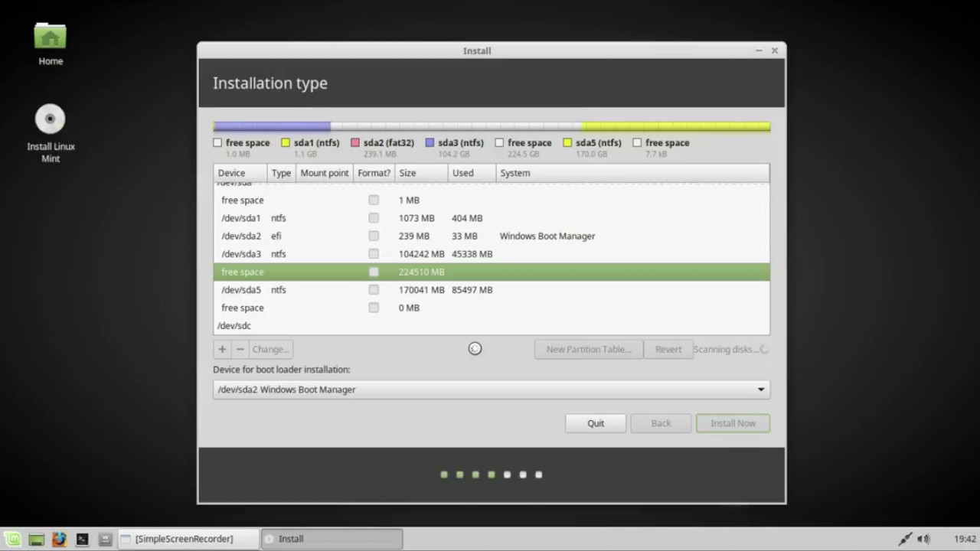Open the boot loader device dropdown
The width and height of the screenshot is (980, 551).
[492, 390]
